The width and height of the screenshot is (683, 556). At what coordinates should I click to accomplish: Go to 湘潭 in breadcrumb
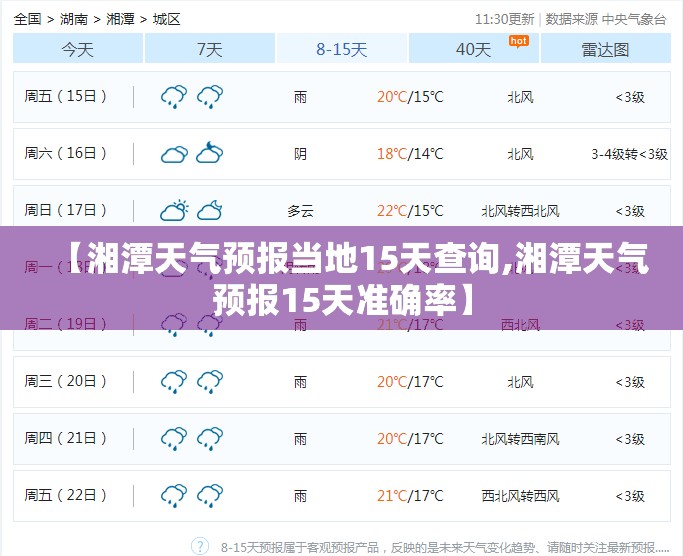coord(120,19)
